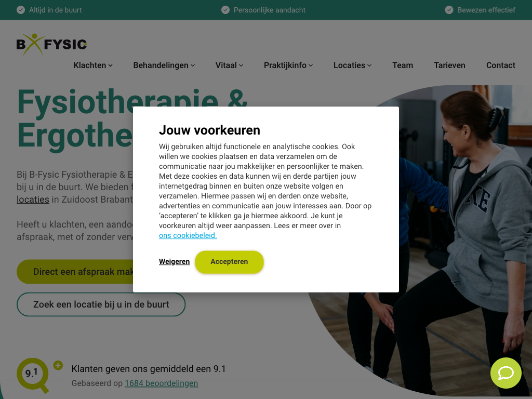The image size is (532, 399).
Task: Click checkmark icon beside 'Bewezen effectief'
Action: click(449, 10)
